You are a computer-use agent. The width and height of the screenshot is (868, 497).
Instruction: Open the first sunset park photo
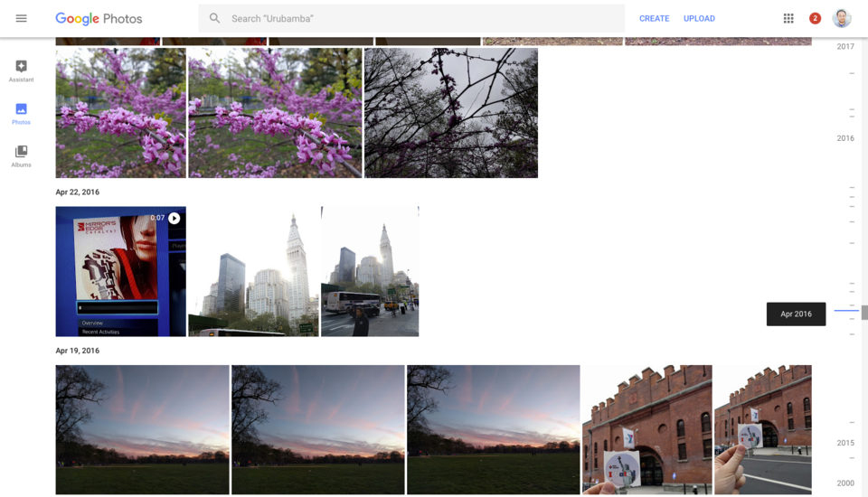[x=142, y=429]
